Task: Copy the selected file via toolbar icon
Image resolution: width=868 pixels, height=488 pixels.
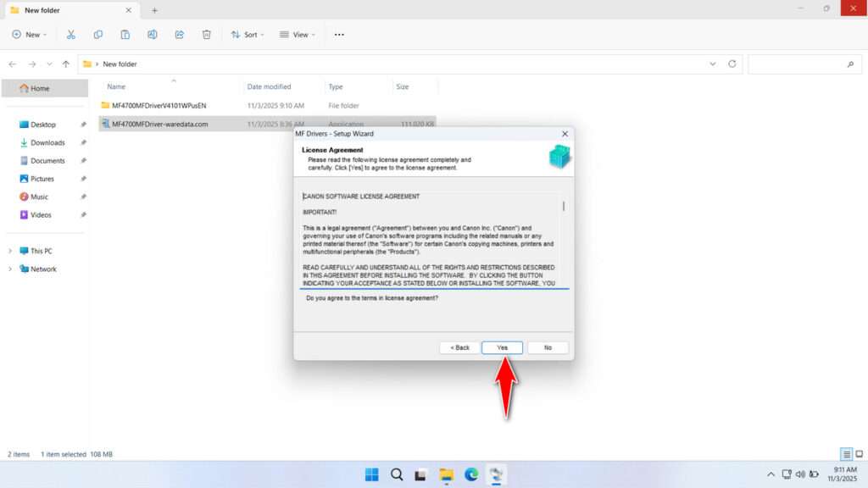Action: (x=98, y=34)
